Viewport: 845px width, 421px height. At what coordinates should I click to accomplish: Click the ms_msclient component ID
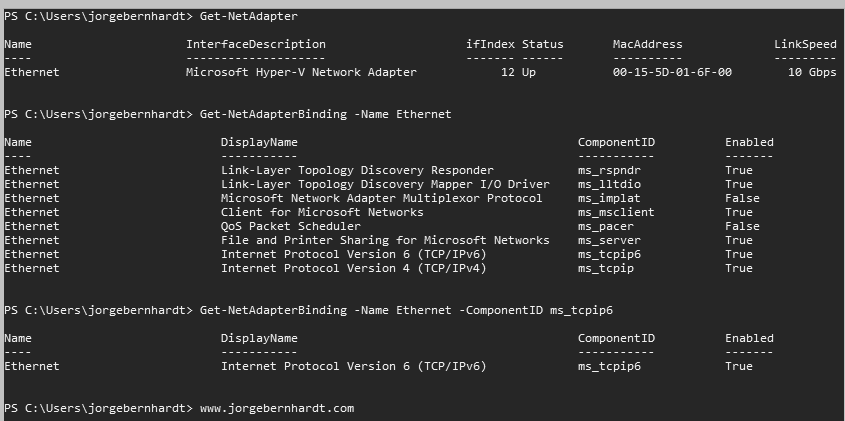tap(616, 213)
